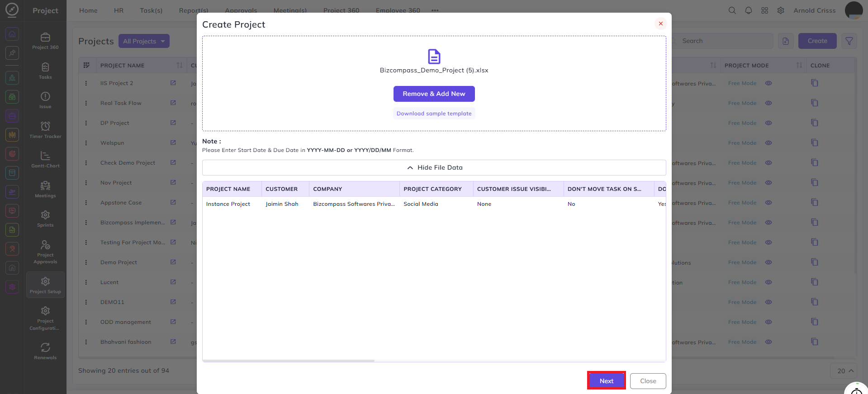Toggle visibility eye for Welspun row
This screenshot has width=868, height=394.
(768, 143)
